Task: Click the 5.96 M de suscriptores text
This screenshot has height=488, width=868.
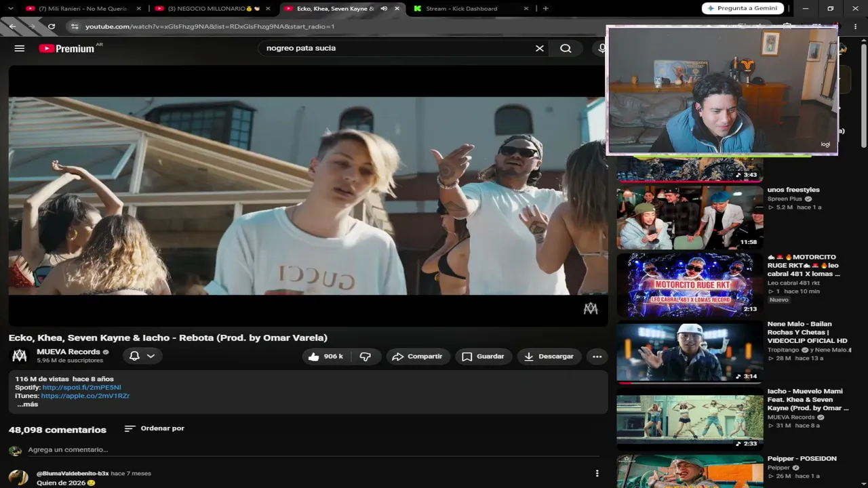Action: (70, 361)
